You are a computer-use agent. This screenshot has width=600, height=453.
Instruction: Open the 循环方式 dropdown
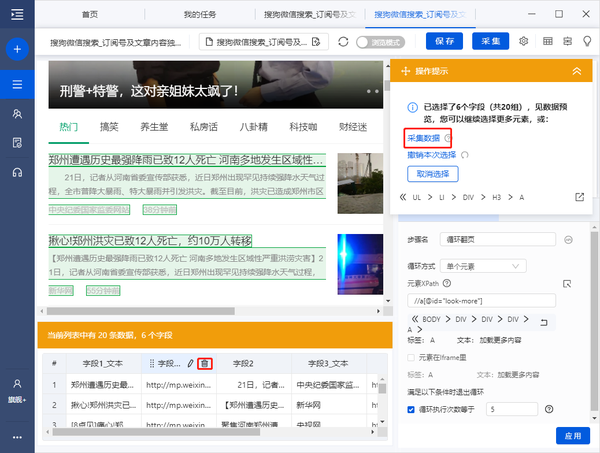point(483,266)
